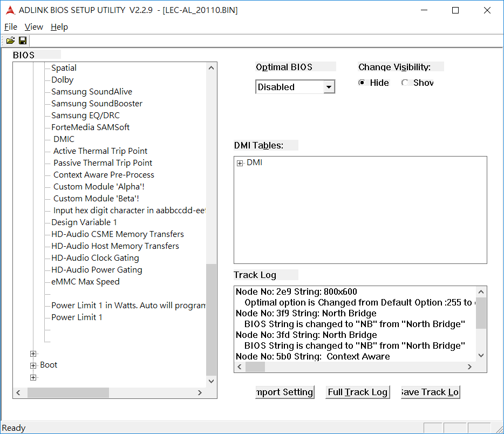Select Power Limit 1 in Watts item
This screenshot has height=434, width=504.
click(x=128, y=306)
